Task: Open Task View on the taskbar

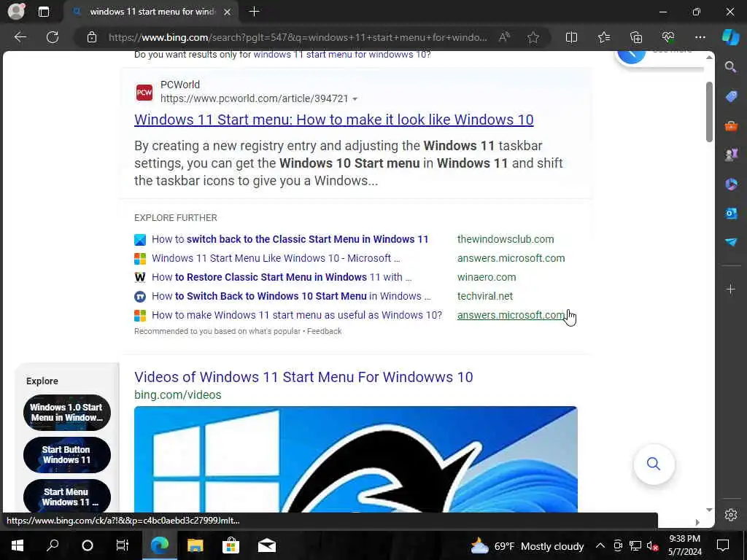Action: click(x=123, y=545)
